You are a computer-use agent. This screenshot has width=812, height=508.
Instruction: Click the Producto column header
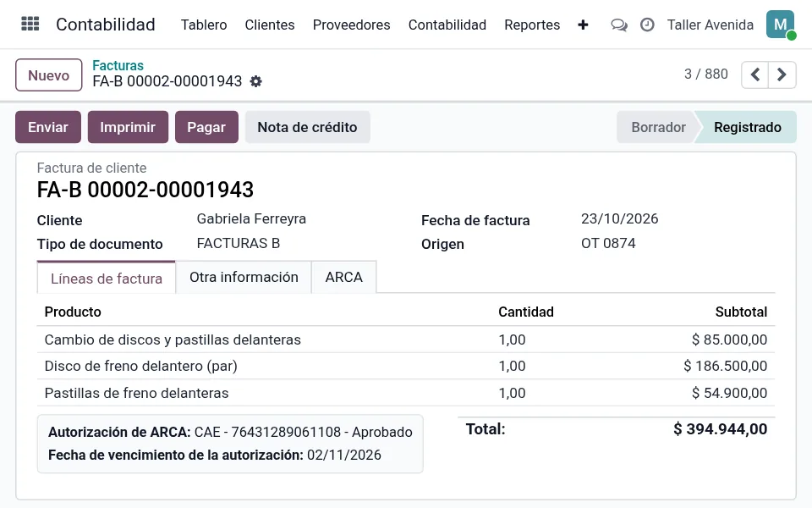click(73, 312)
